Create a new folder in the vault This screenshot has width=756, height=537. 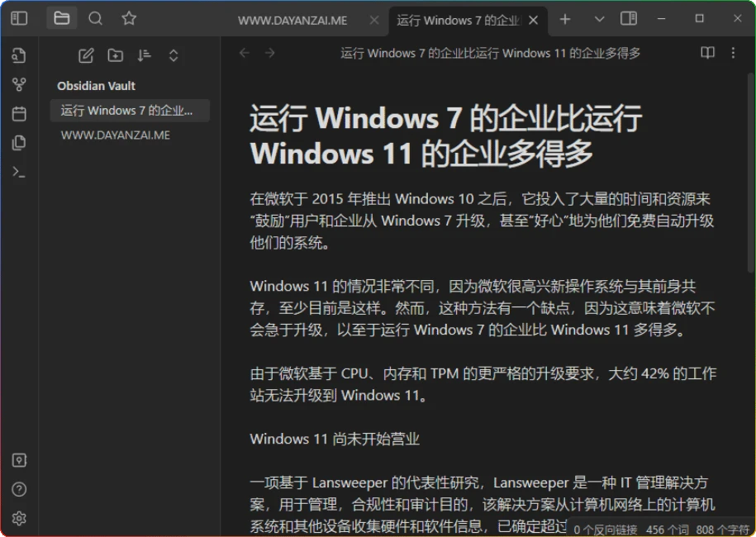[x=115, y=55]
